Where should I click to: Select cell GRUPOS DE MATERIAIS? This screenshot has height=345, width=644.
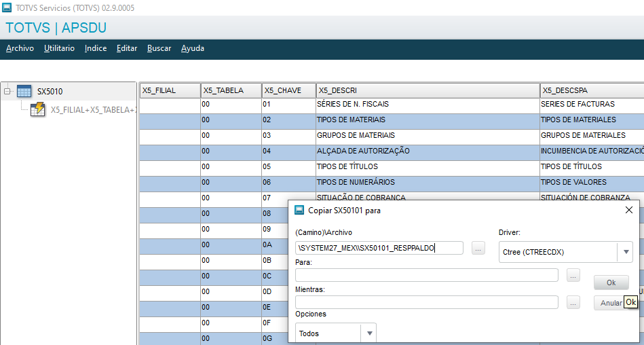click(428, 137)
